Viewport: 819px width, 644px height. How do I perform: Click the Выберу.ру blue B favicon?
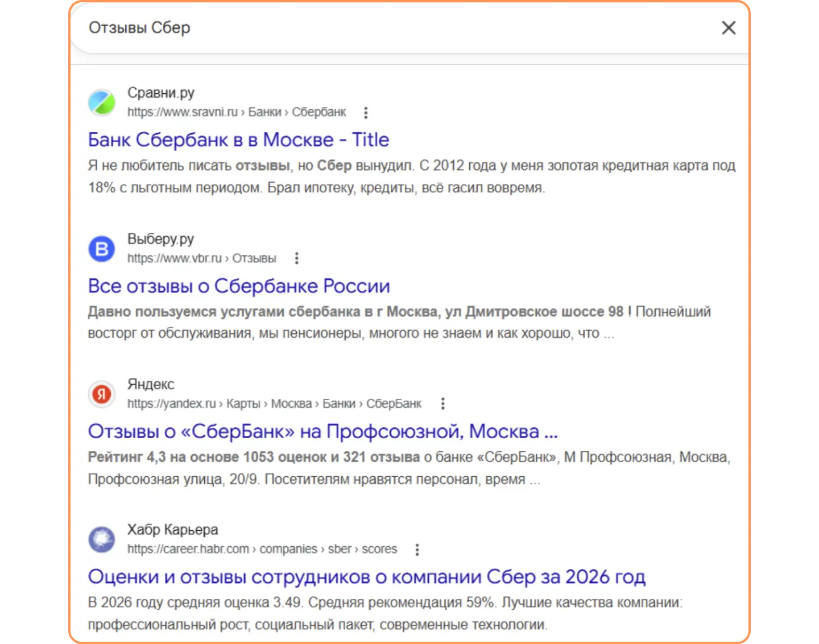102,249
